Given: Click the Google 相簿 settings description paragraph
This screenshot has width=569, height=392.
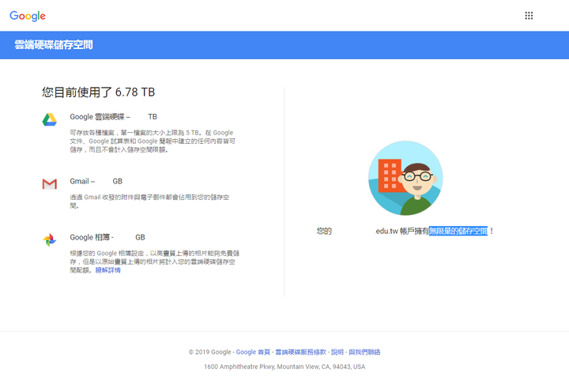Looking at the screenshot, I should (x=155, y=262).
